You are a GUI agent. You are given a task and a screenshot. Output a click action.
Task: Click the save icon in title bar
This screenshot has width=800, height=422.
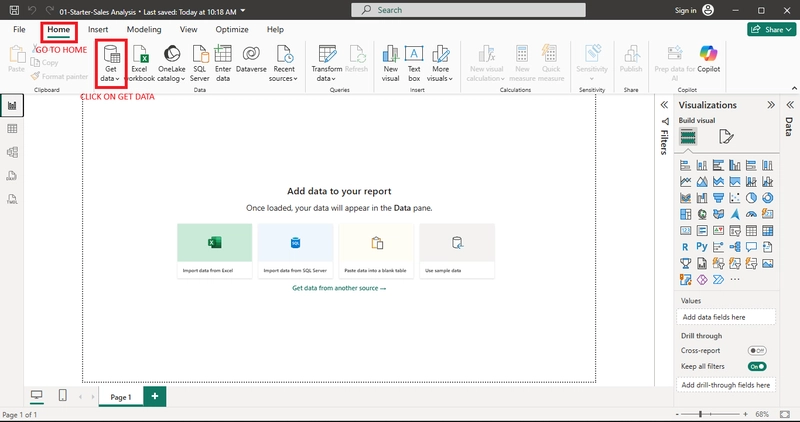[14, 10]
